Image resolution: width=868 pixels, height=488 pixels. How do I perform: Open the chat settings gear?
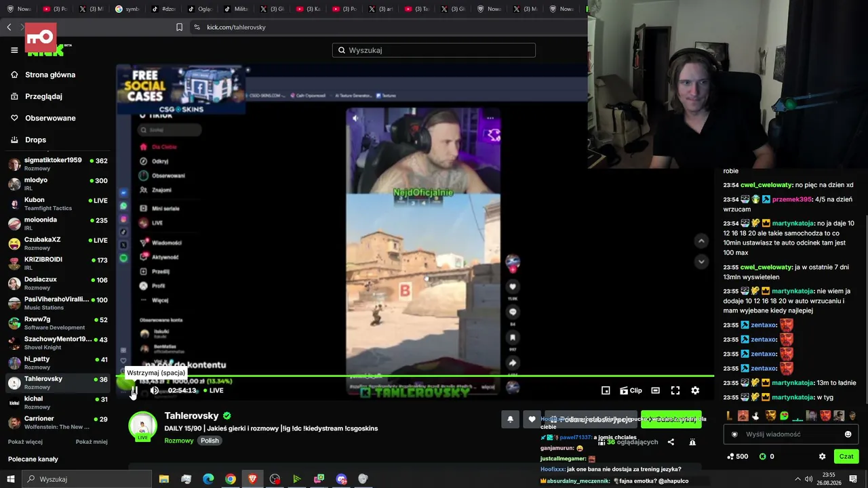823,456
